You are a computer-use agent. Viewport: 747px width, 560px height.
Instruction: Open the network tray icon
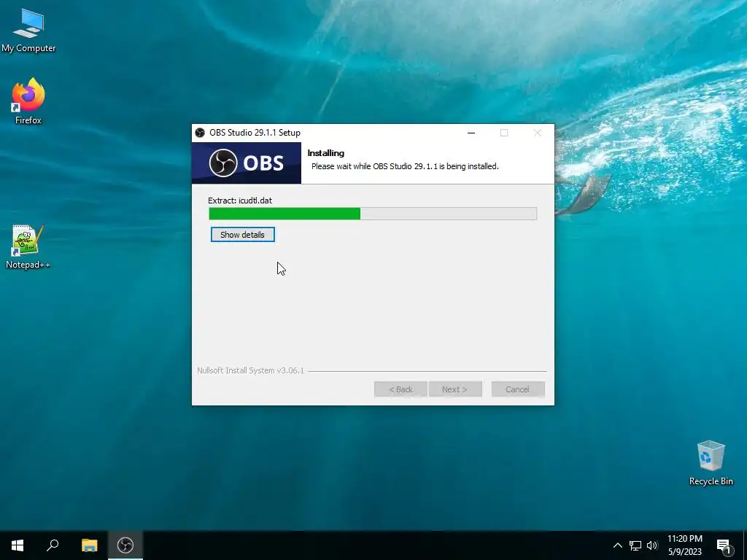point(635,545)
